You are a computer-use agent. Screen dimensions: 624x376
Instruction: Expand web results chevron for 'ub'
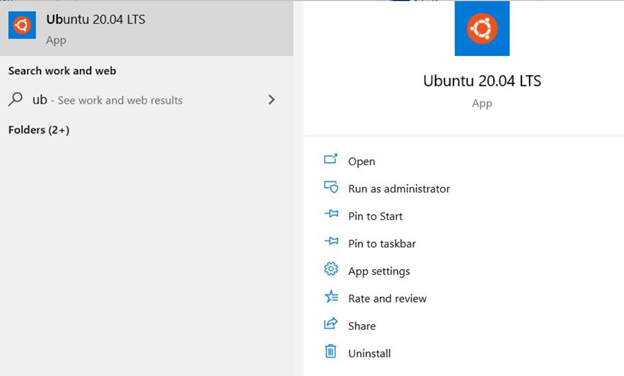(x=271, y=99)
